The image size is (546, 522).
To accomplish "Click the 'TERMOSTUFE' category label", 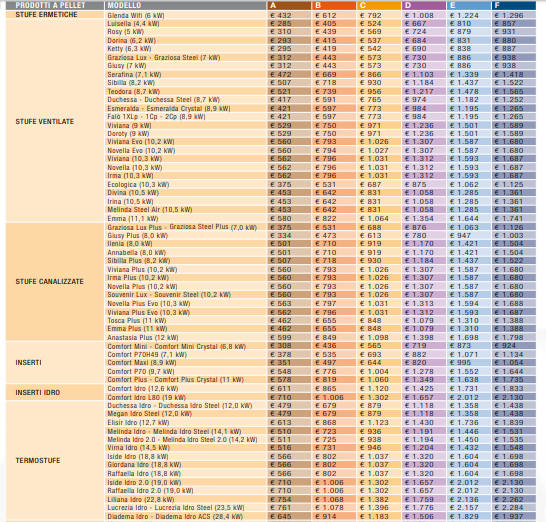I will [x=38, y=460].
